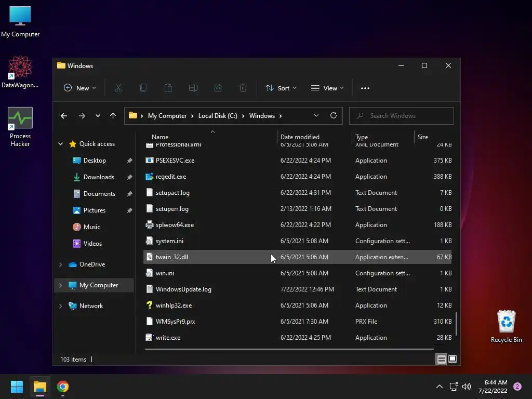The image size is (532, 399).
Task: Open the Windows Start menu
Action: 17,387
